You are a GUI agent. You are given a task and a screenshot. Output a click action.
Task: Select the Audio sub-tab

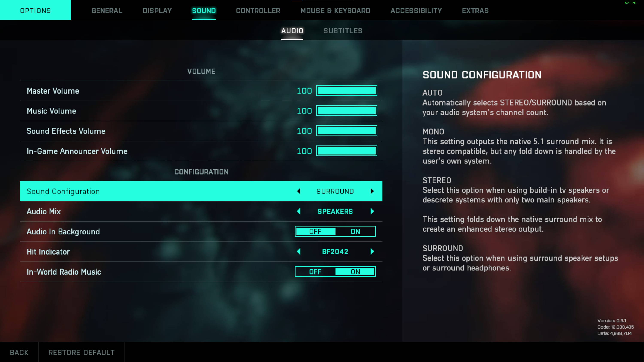(x=292, y=31)
